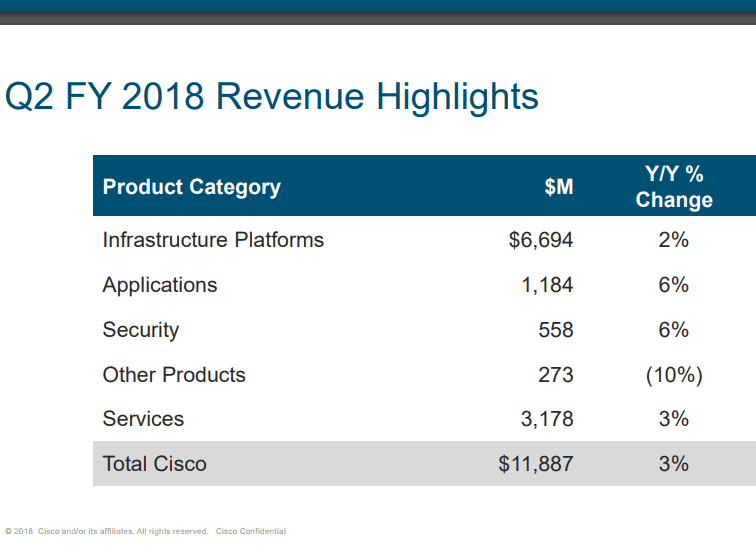Screen dimensions: 756x552
Task: Click the $11,887 total revenue value
Action: click(x=536, y=464)
